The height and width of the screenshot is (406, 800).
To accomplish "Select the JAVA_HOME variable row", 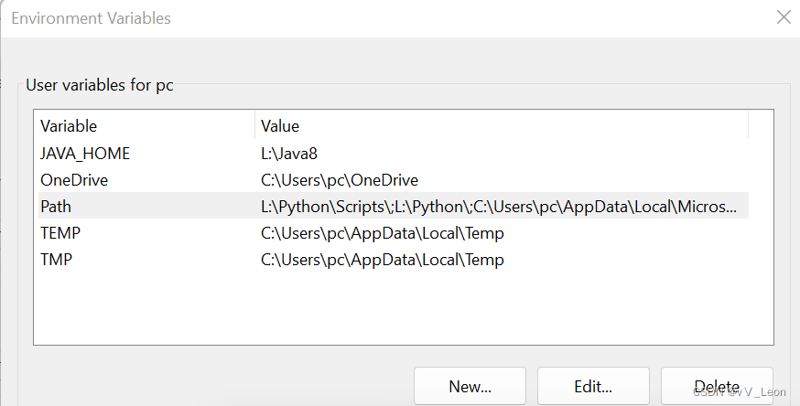I will pyautogui.click(x=393, y=154).
